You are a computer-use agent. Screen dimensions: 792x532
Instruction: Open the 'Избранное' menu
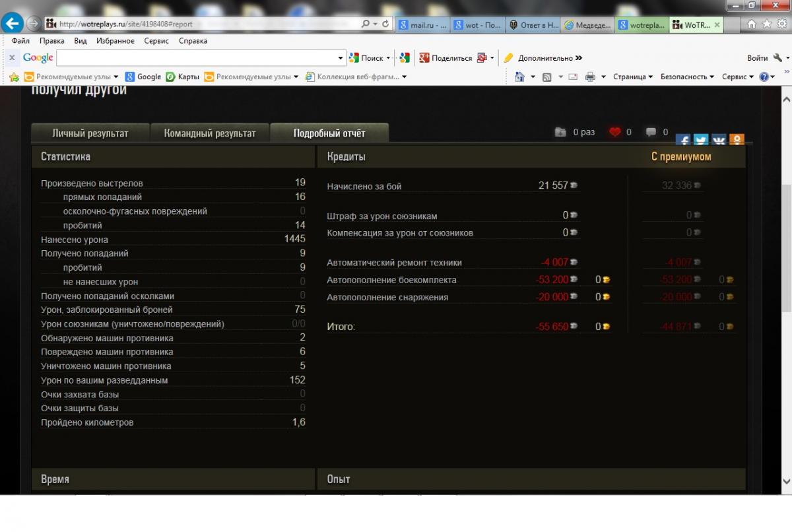pos(115,41)
